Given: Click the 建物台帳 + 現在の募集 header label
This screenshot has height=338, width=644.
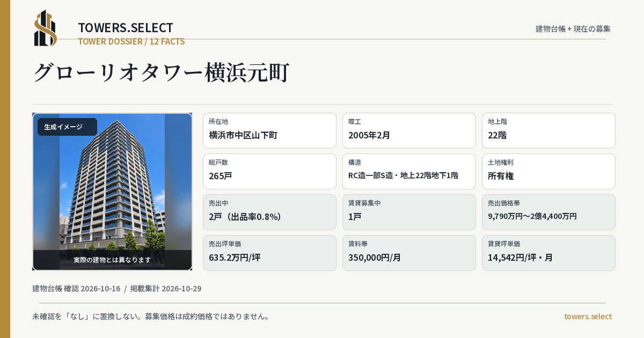Looking at the screenshot, I should [573, 29].
